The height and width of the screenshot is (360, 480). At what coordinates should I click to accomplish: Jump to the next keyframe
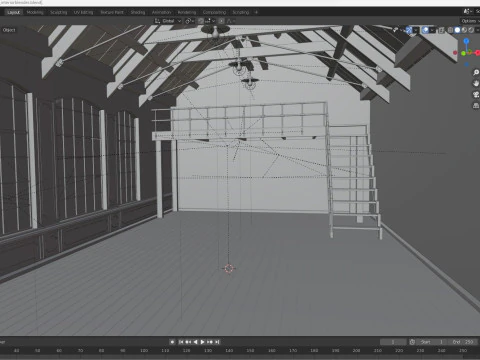210,342
